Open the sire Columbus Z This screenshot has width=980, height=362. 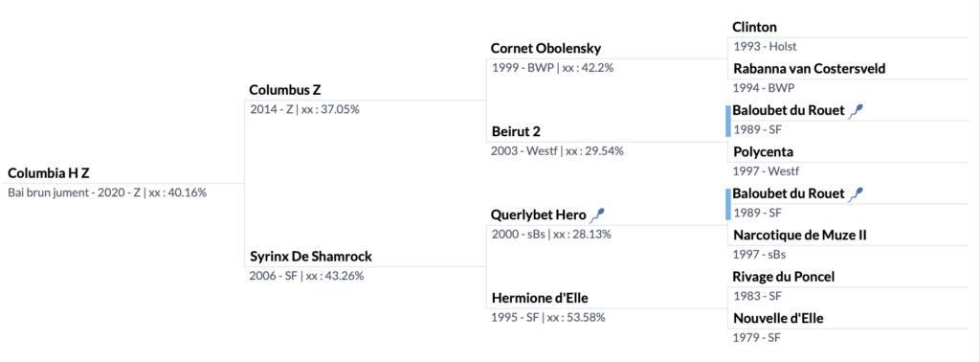coord(285,90)
